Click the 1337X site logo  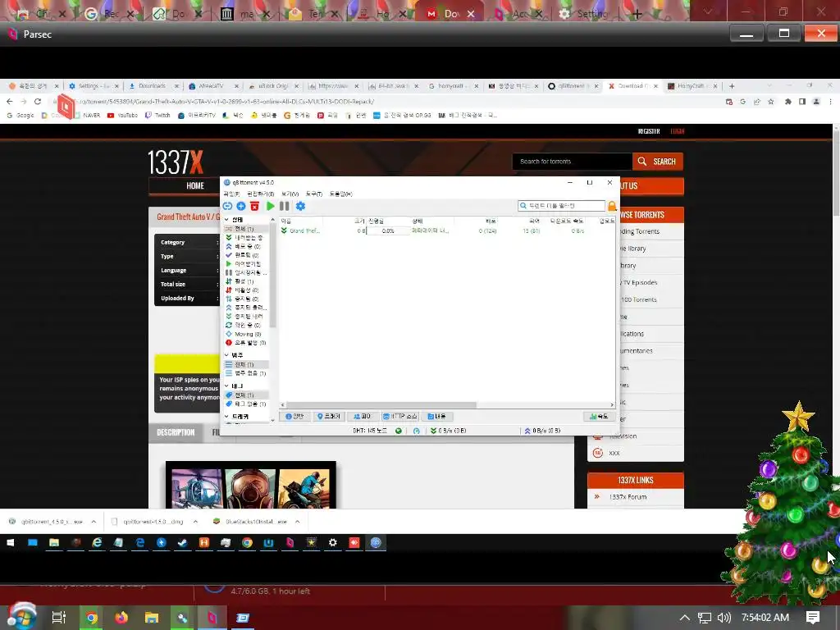[176, 162]
